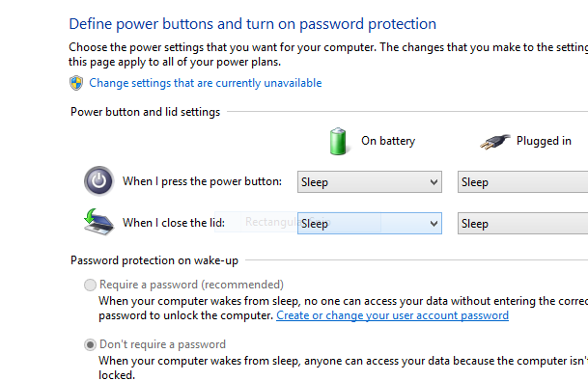Click Change settings that are currently unavailable
Screen dimensions: 588x381
click(205, 83)
